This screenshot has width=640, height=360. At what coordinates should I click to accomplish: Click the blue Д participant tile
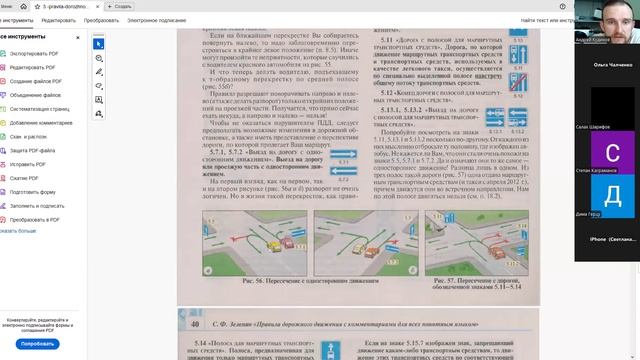pyautogui.click(x=613, y=196)
